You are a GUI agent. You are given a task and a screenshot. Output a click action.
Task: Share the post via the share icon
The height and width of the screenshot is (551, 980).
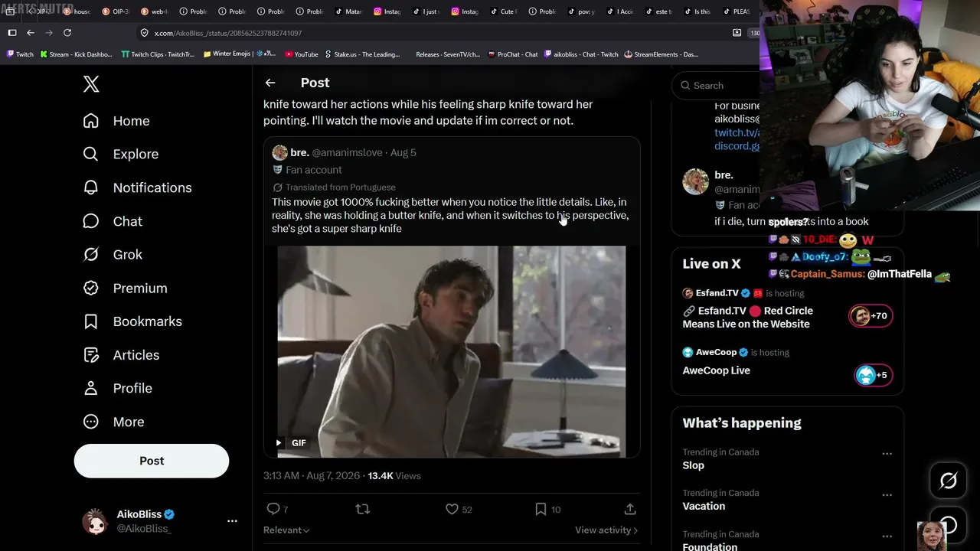click(630, 509)
